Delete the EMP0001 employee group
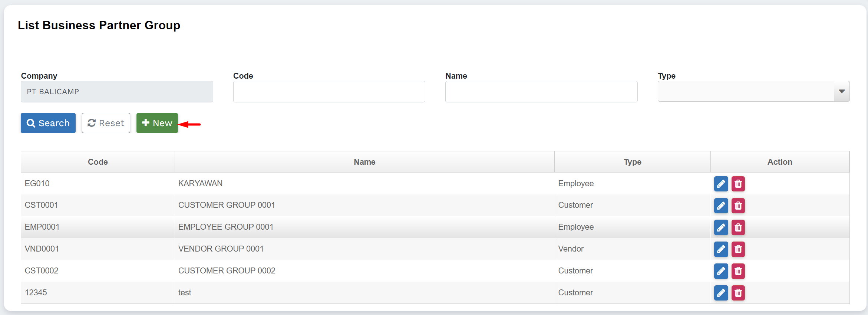The height and width of the screenshot is (315, 868). pos(738,227)
